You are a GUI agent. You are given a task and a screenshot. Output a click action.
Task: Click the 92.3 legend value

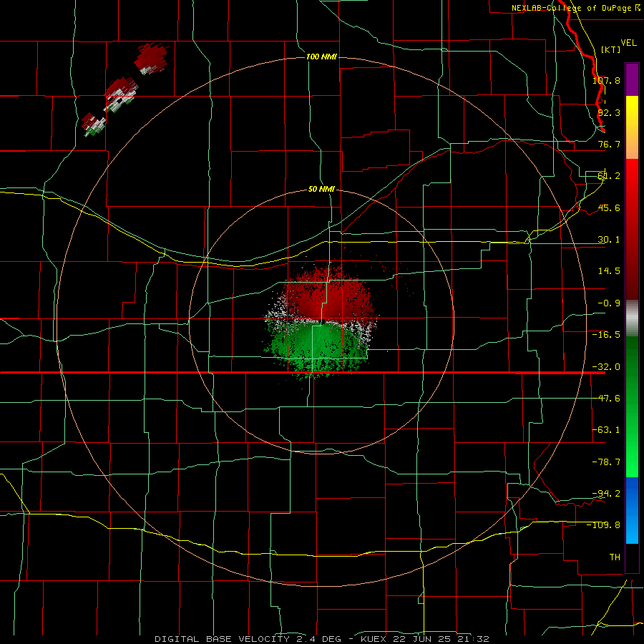[x=609, y=112]
